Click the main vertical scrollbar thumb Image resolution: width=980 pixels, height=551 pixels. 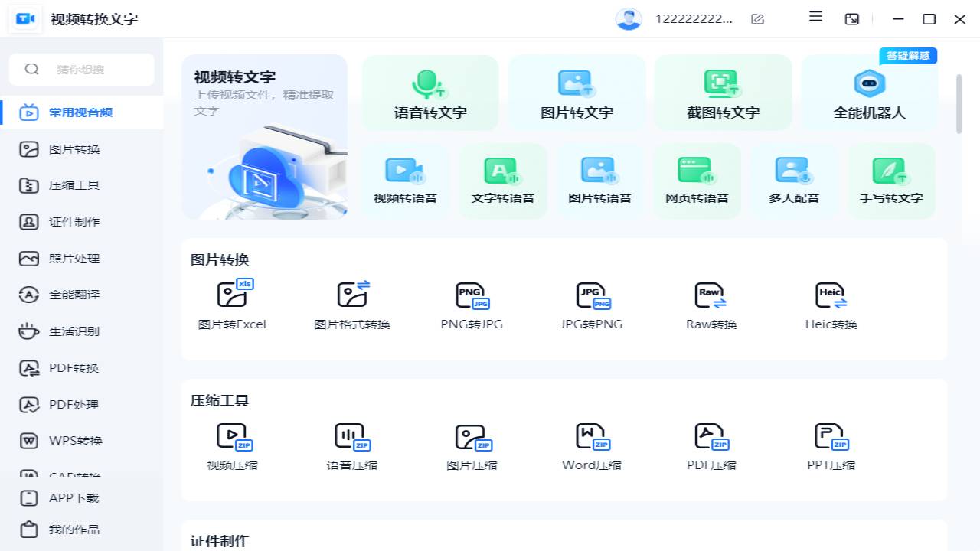click(x=959, y=104)
